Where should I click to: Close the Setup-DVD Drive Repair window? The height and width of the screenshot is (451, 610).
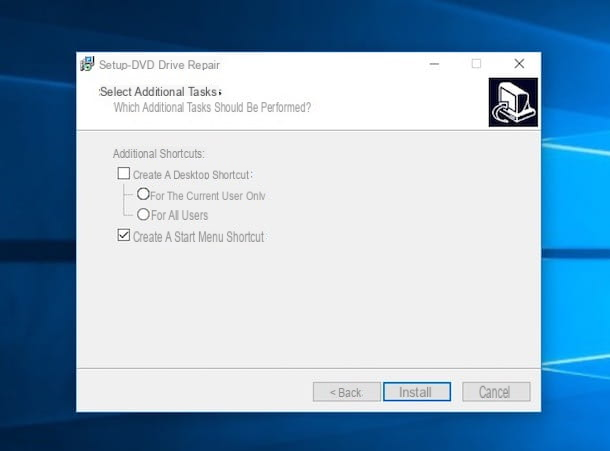pos(519,64)
